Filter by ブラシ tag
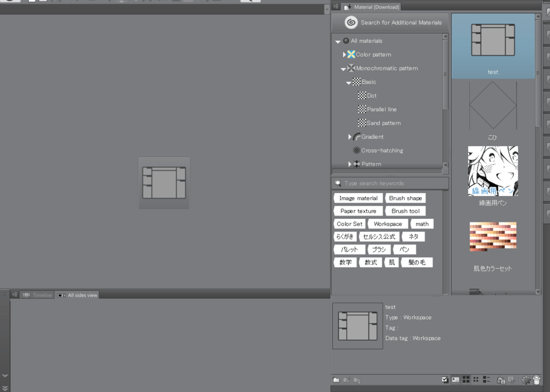 pyautogui.click(x=379, y=249)
